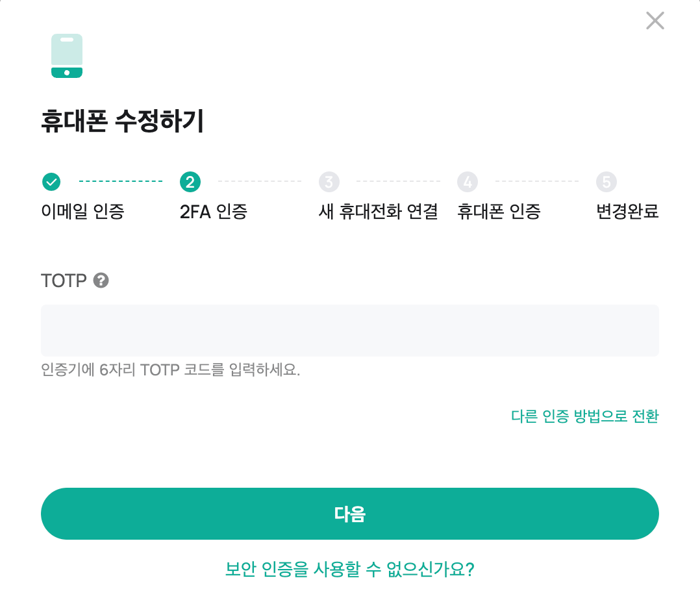This screenshot has height=604, width=700.
Task: Click the step 5 circle icon
Action: 606,182
